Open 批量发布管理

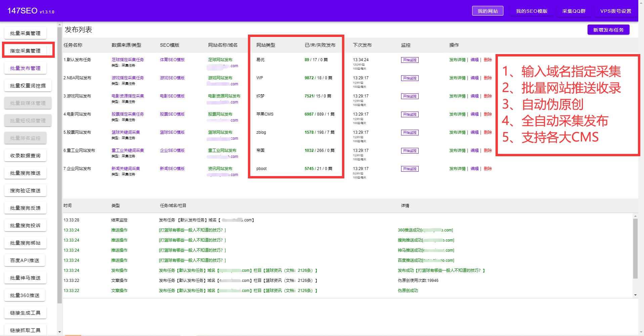25,68
